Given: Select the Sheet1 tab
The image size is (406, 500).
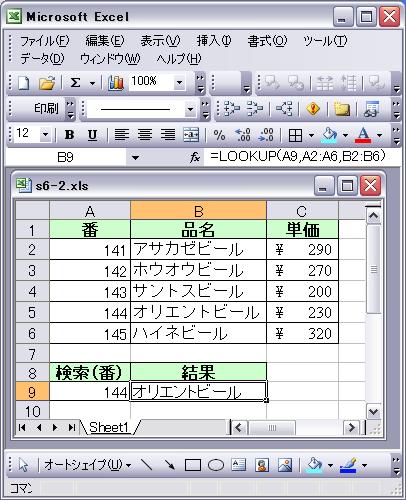Looking at the screenshot, I should pyautogui.click(x=109, y=427).
